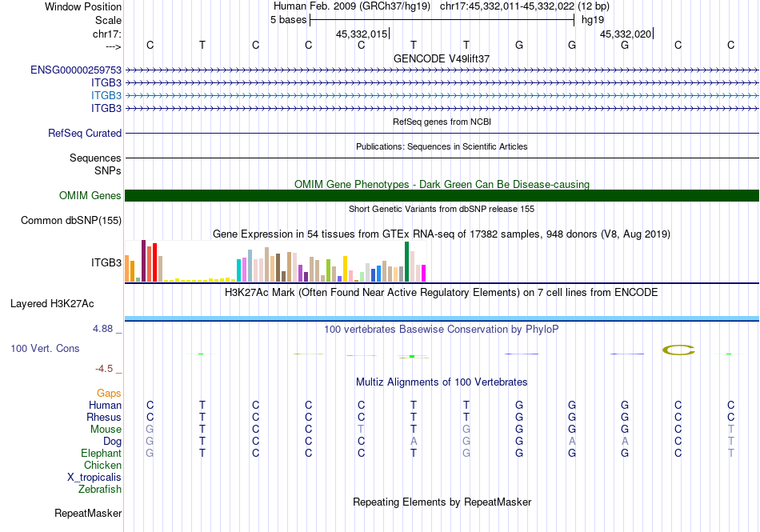Click the OMIM Genes label
The image size is (760, 532).
[90, 195]
